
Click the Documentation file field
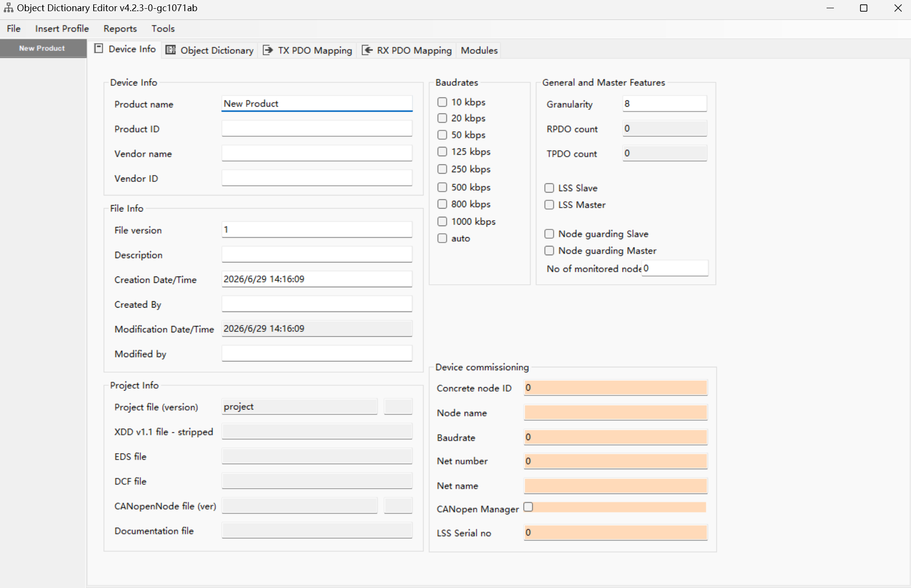click(x=317, y=530)
